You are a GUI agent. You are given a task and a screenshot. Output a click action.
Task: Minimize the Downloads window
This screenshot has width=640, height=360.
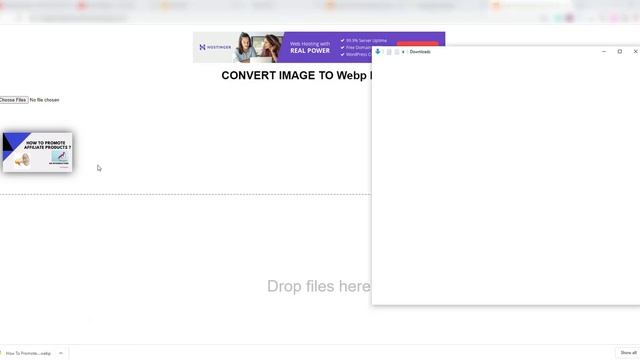[604, 51]
